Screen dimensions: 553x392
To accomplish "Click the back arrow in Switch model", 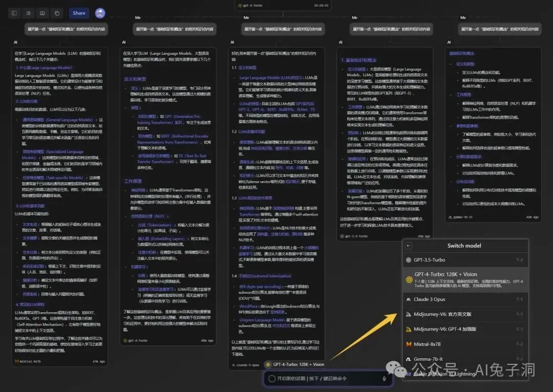I will pyautogui.click(x=409, y=246).
